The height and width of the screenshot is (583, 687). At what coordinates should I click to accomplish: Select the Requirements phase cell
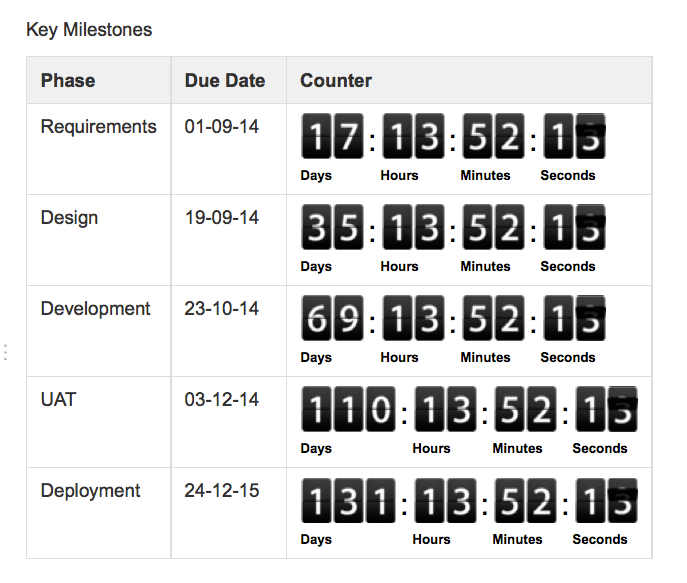tap(99, 127)
